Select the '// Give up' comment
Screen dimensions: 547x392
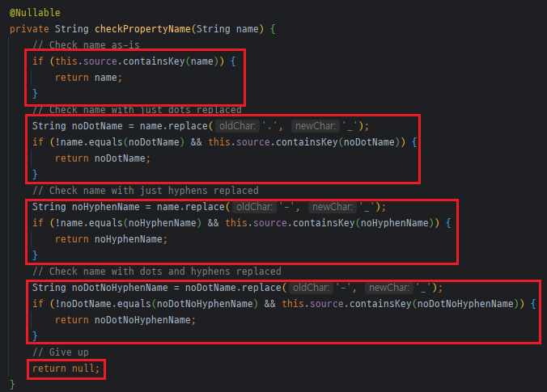coord(61,352)
